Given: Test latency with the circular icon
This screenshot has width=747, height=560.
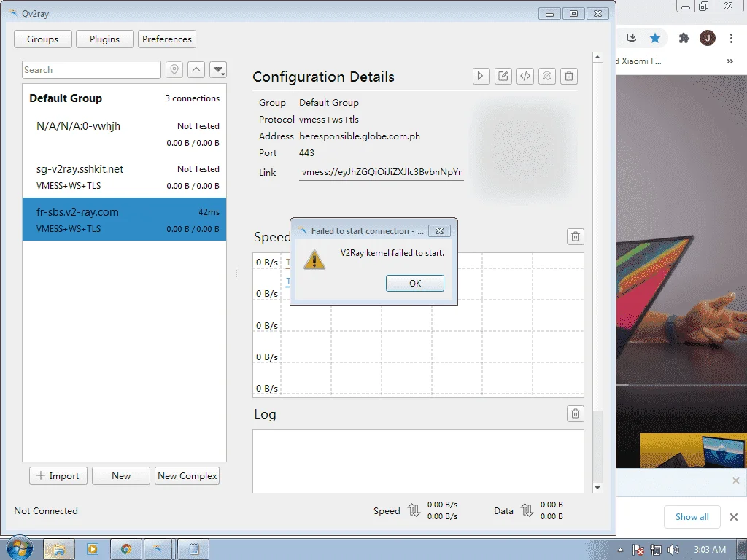Looking at the screenshot, I should (x=547, y=76).
